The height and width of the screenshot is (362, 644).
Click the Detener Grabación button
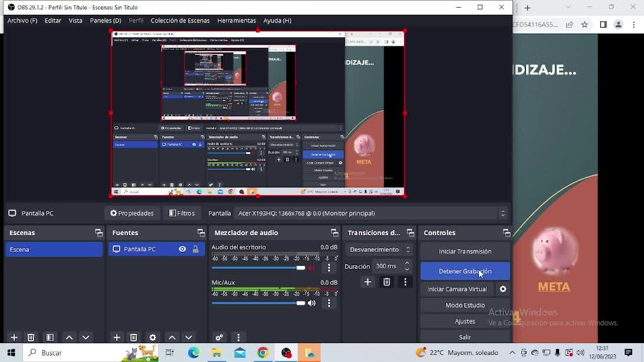465,271
